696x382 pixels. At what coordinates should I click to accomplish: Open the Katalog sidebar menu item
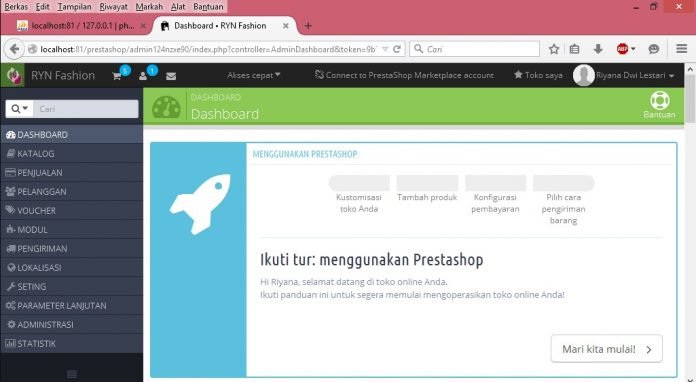coord(71,154)
